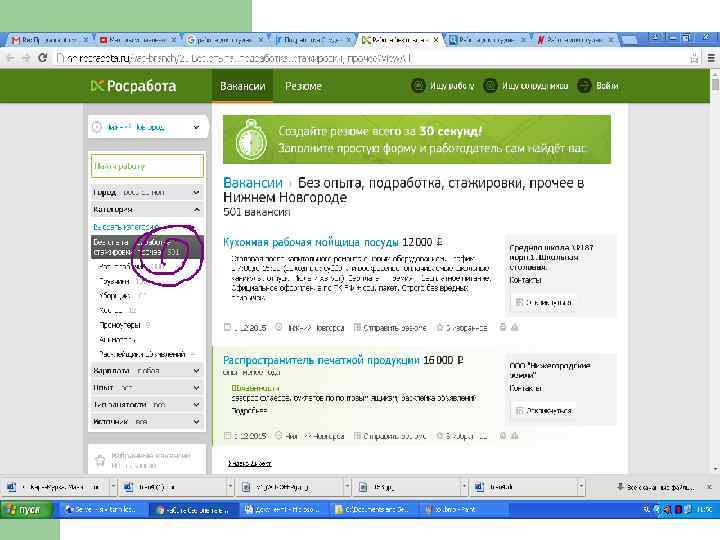The height and width of the screenshot is (540, 720).
Task: Expand the Зарплата filter
Action: point(147,371)
